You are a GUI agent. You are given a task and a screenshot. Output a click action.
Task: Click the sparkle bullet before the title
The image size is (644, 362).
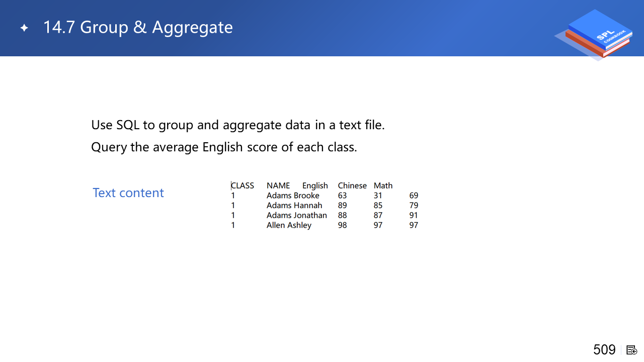[24, 28]
